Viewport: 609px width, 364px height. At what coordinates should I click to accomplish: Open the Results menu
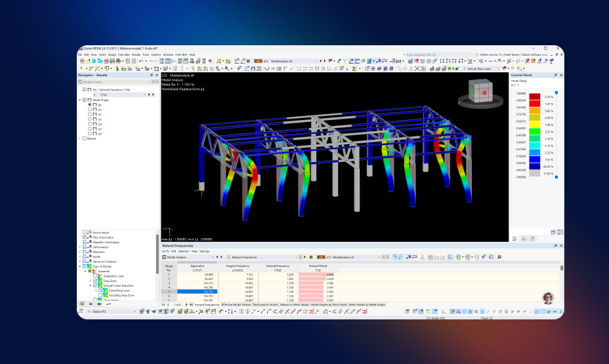tap(136, 54)
